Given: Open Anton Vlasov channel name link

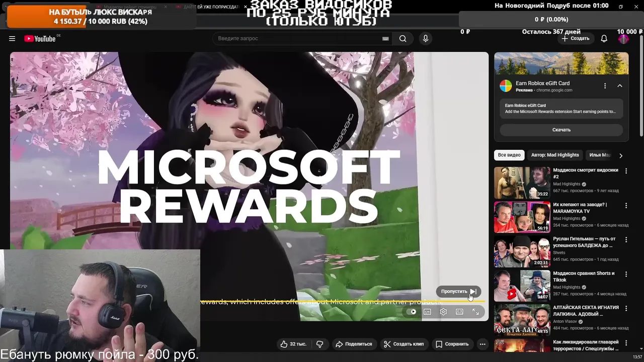Looking at the screenshot, I should (566, 322).
